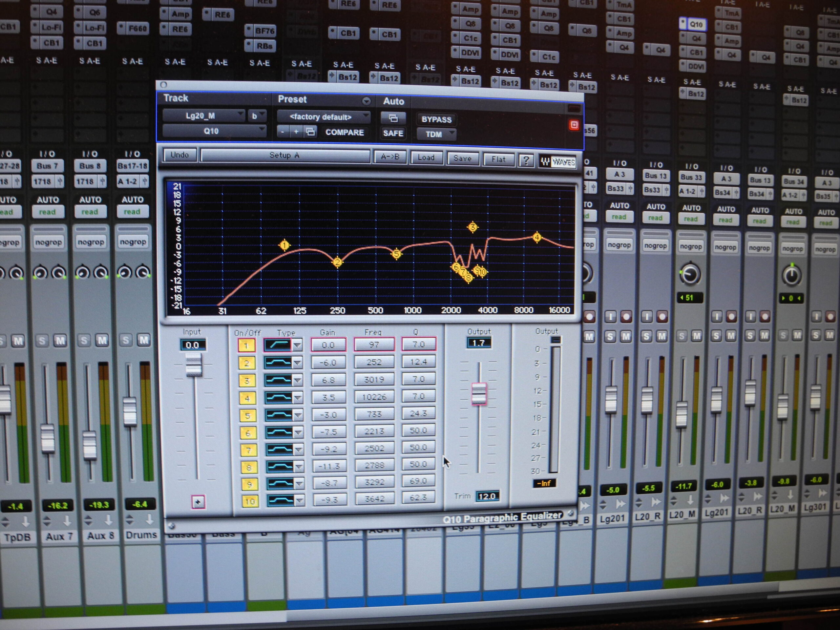Click the Trim value field showing 12.0

click(487, 496)
